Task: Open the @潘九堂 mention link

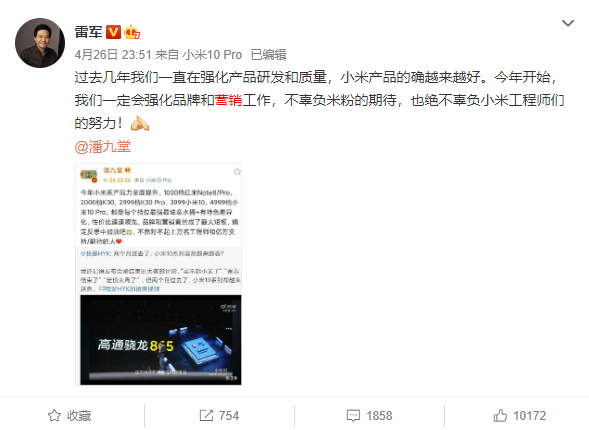Action: [103, 146]
